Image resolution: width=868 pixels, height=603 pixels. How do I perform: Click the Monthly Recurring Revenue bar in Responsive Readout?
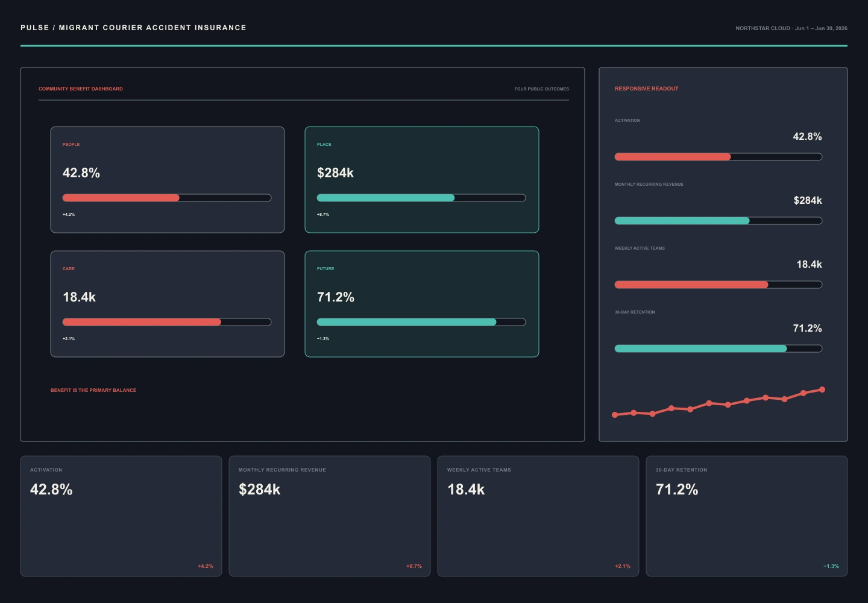(x=719, y=221)
